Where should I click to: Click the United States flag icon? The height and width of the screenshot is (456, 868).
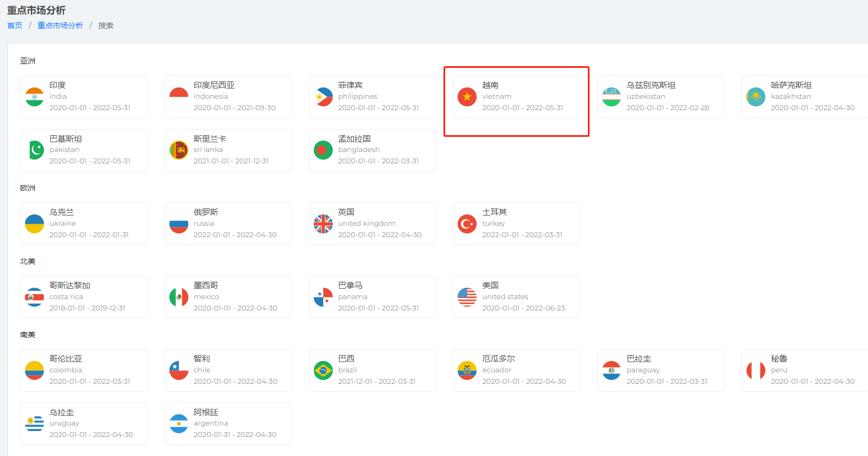coord(467,297)
